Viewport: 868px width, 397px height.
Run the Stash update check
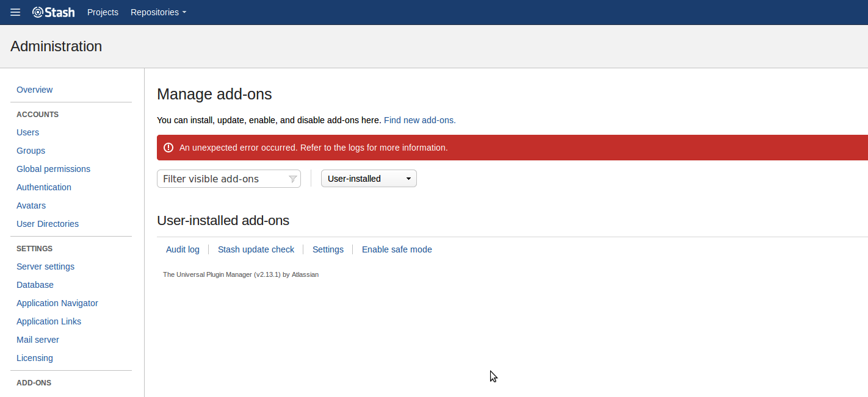256,249
